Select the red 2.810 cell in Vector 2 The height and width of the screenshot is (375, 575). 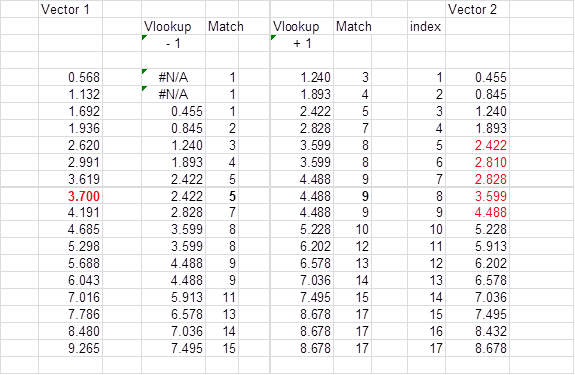[477, 162]
